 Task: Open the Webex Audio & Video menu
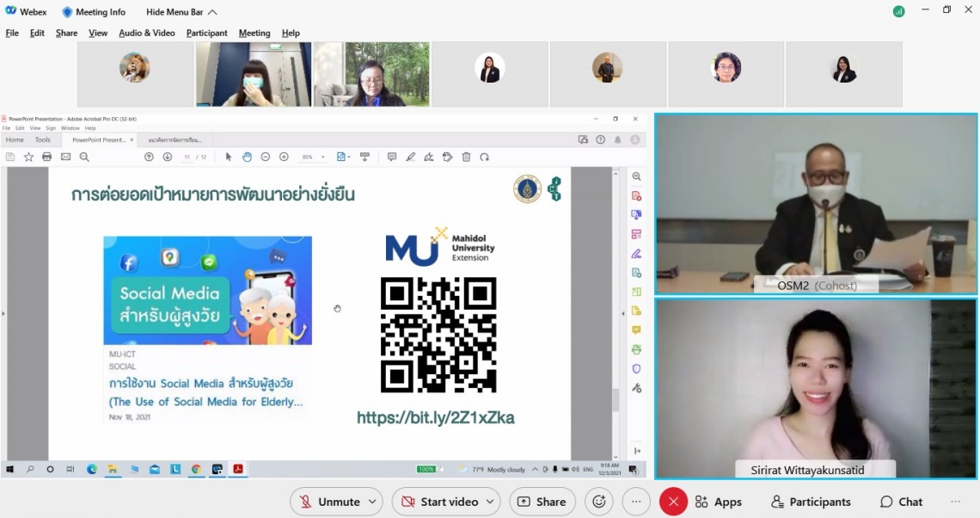point(147,34)
